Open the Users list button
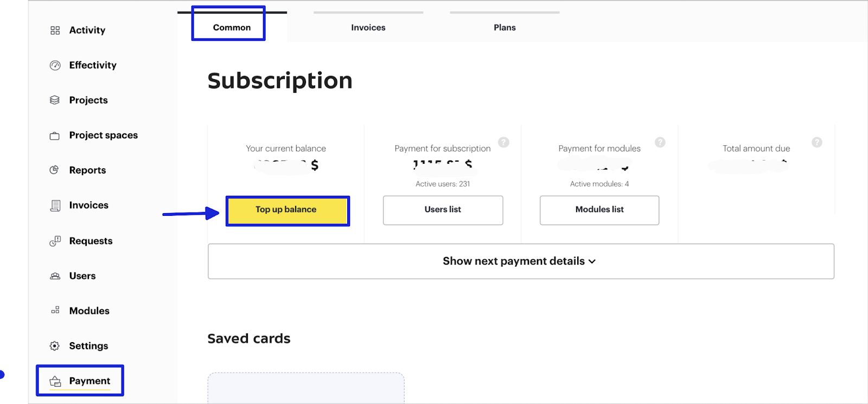The width and height of the screenshot is (868, 404). pos(443,210)
